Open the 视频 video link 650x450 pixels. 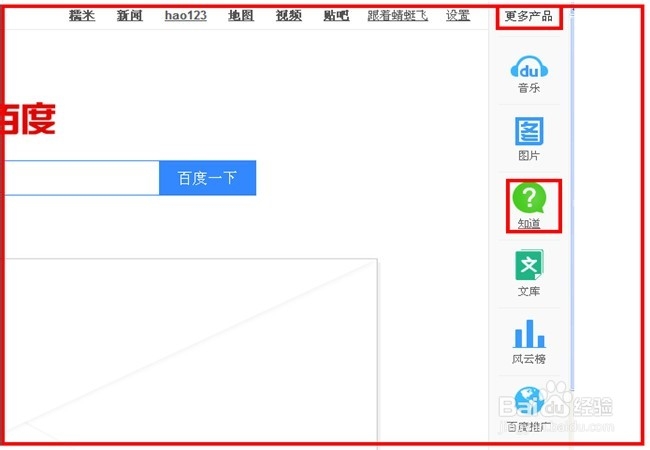coord(289,15)
